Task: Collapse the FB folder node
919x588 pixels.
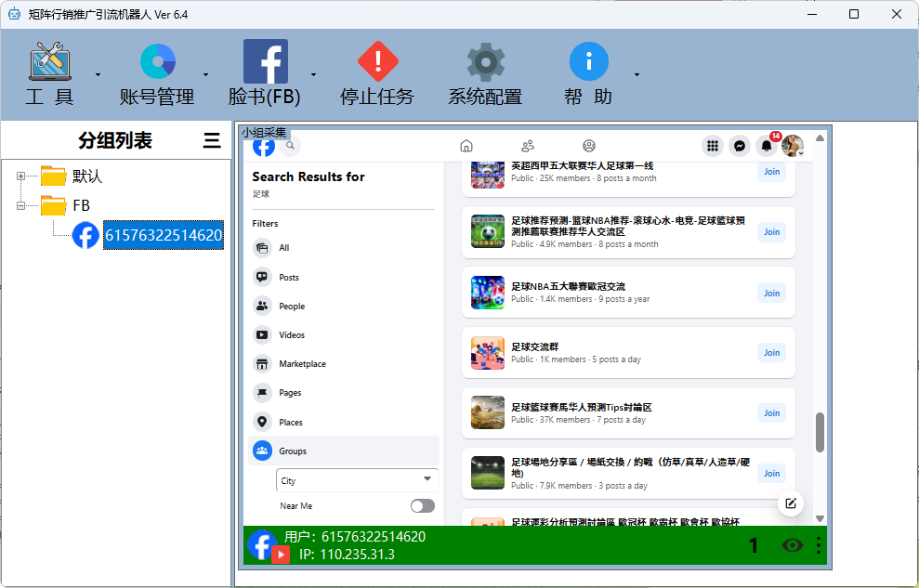Action: (x=20, y=205)
